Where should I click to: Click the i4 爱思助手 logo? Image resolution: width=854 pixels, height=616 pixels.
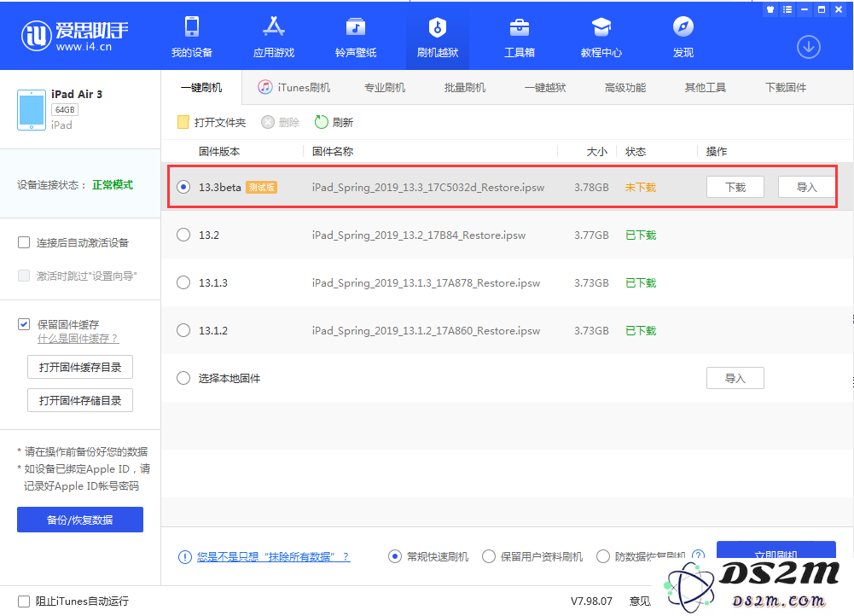pyautogui.click(x=75, y=36)
